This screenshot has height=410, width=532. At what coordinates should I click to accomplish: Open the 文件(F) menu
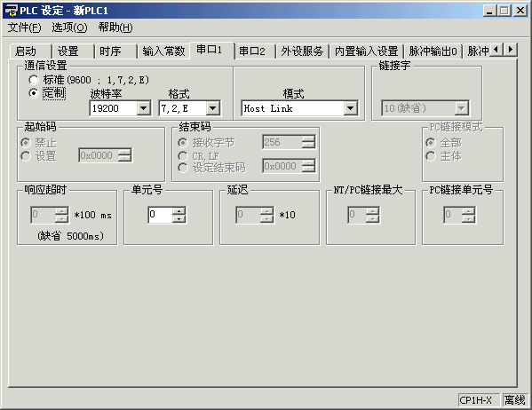point(24,28)
